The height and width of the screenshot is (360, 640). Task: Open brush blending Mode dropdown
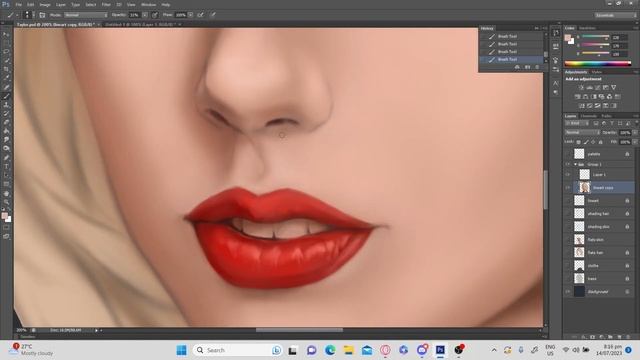coord(86,15)
